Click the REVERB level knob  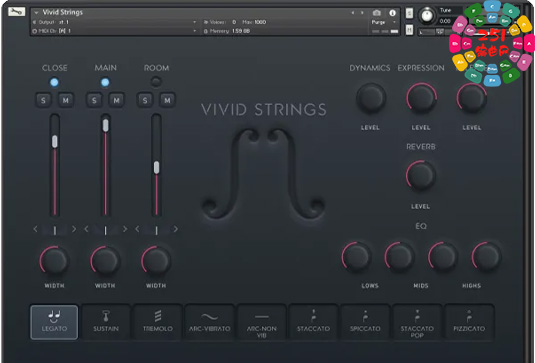click(x=421, y=175)
